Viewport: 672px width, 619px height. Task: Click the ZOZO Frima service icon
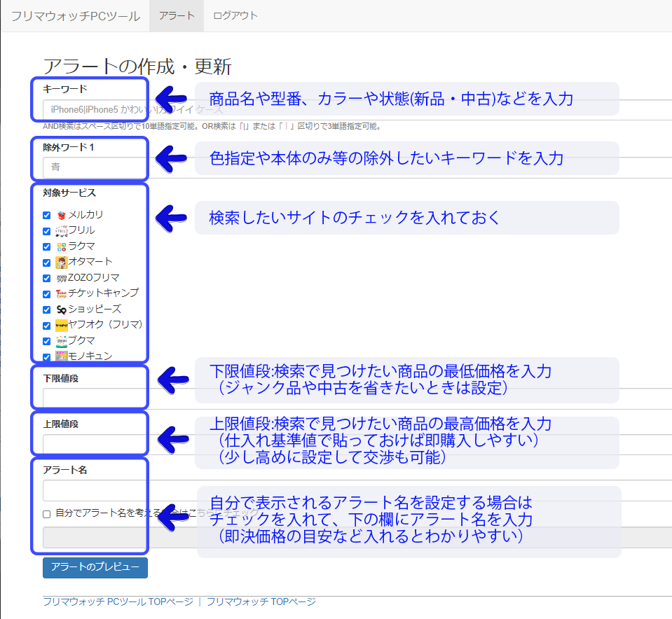click(61, 278)
